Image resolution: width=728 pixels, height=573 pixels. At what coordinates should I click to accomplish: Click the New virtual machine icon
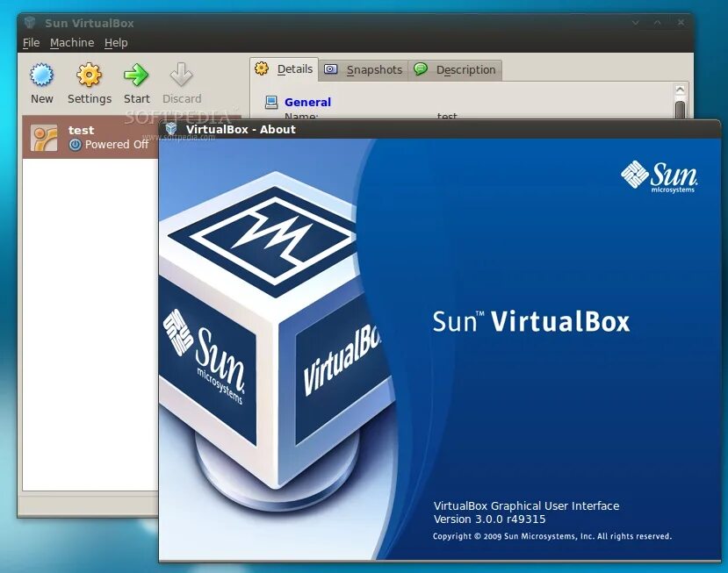[42, 75]
